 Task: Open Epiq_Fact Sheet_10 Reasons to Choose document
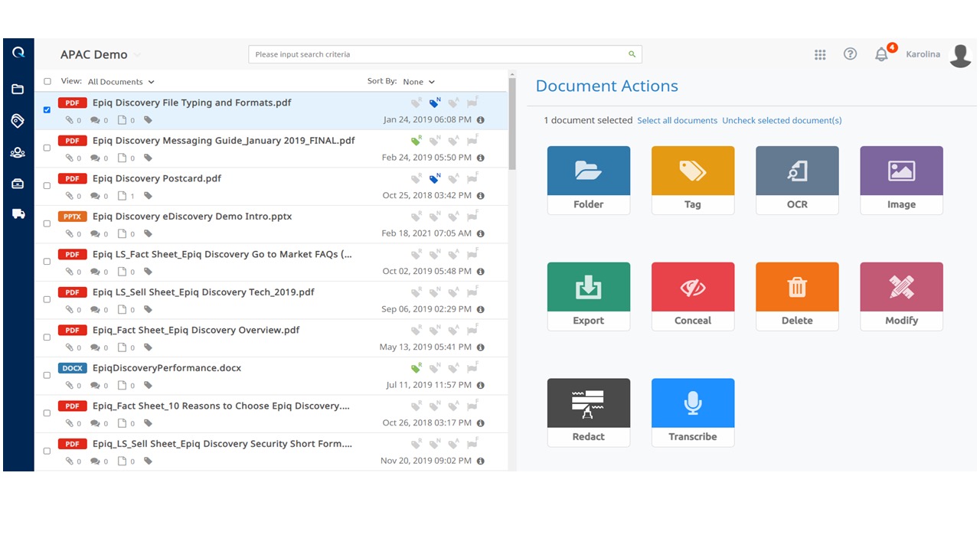[x=221, y=406]
